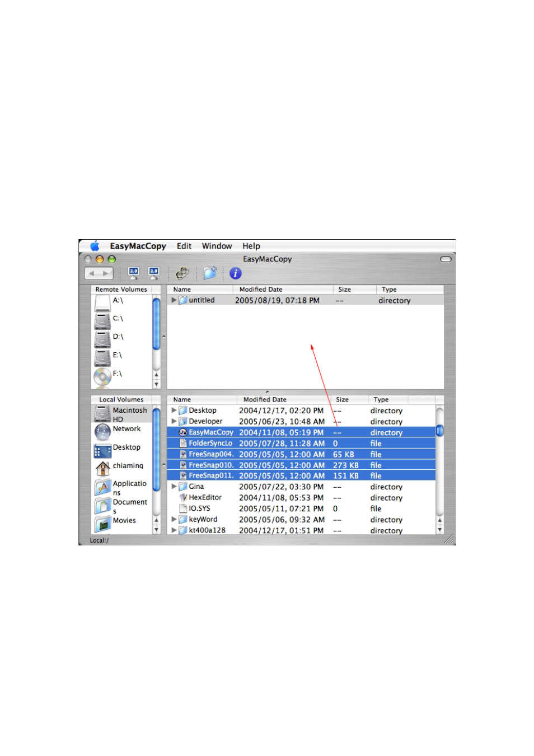The width and height of the screenshot is (534, 756).
Task: Click the left 2.0 computer toolbar icon
Action: 133,273
